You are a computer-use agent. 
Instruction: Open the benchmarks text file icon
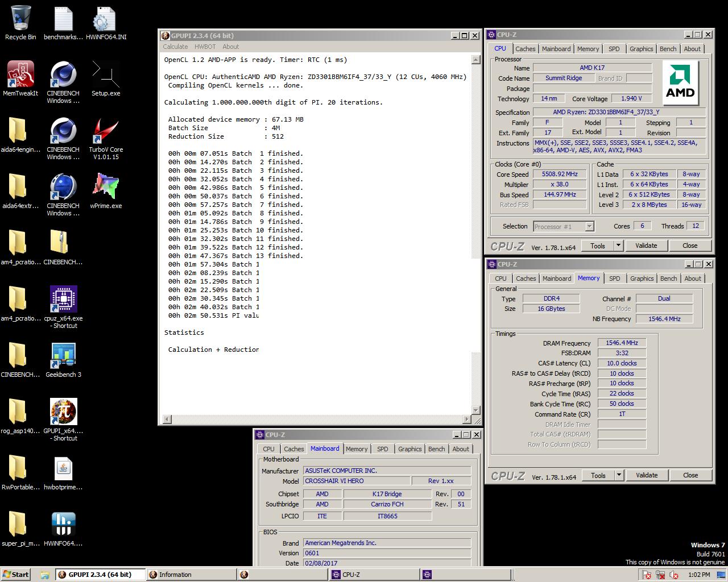tap(63, 23)
